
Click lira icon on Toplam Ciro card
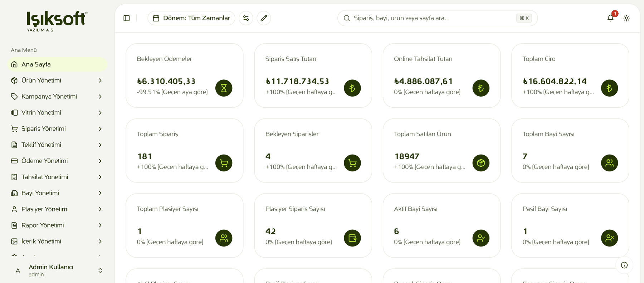610,88
